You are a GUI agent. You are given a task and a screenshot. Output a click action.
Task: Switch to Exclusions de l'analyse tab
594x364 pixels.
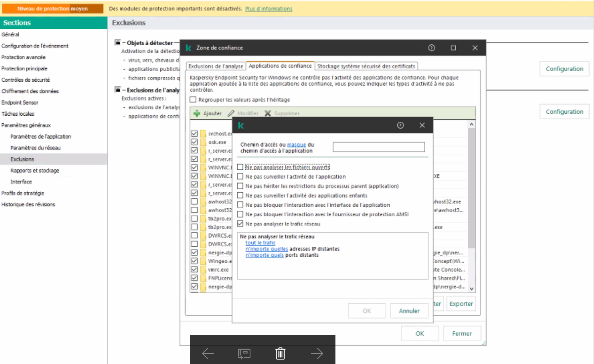(x=216, y=66)
